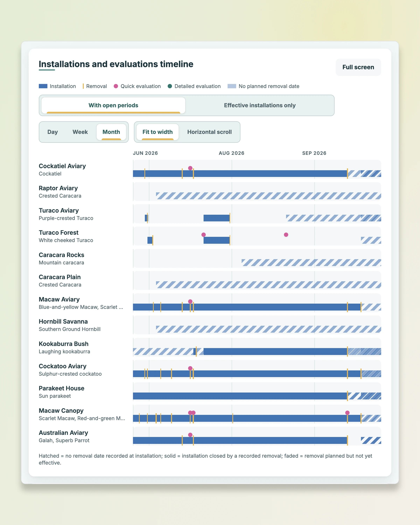
Task: Click Raptor Aviary hatched installation bar
Action: [268, 196]
